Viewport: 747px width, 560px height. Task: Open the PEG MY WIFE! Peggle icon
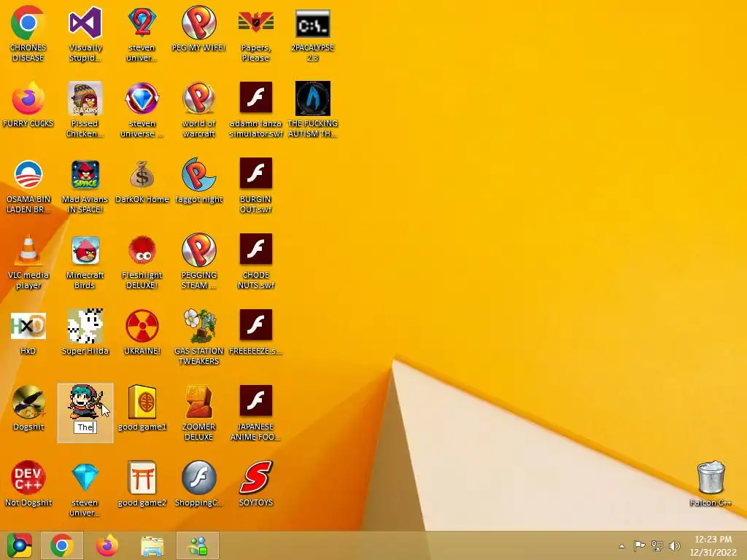[x=198, y=23]
